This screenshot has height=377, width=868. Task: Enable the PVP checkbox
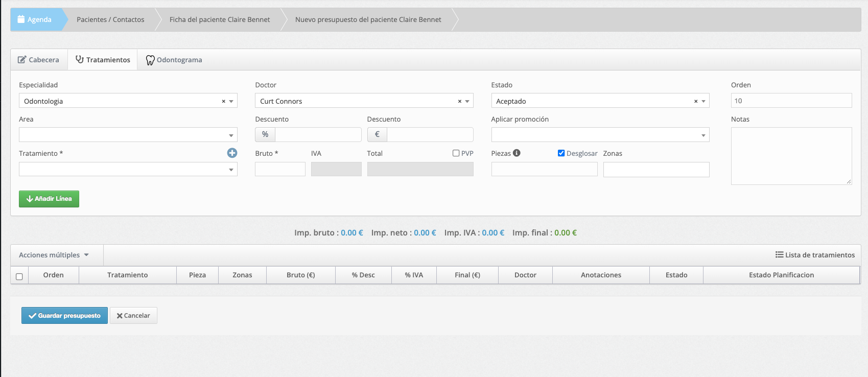tap(456, 153)
